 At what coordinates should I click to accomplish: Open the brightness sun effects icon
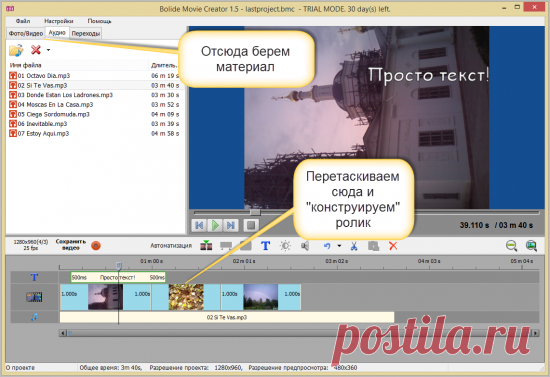(285, 245)
